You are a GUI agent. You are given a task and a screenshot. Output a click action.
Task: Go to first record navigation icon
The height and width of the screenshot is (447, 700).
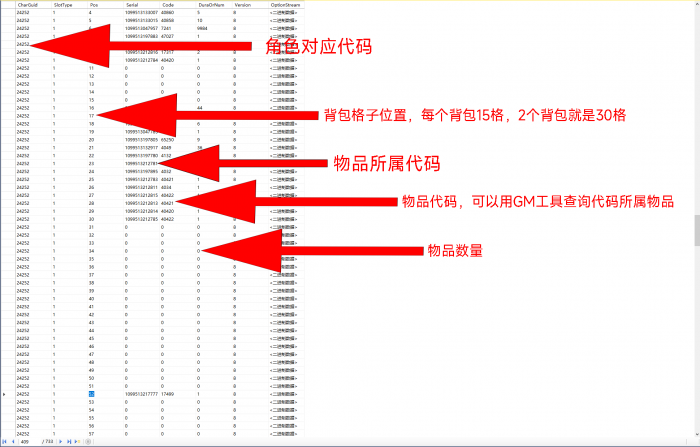[x=5, y=441]
